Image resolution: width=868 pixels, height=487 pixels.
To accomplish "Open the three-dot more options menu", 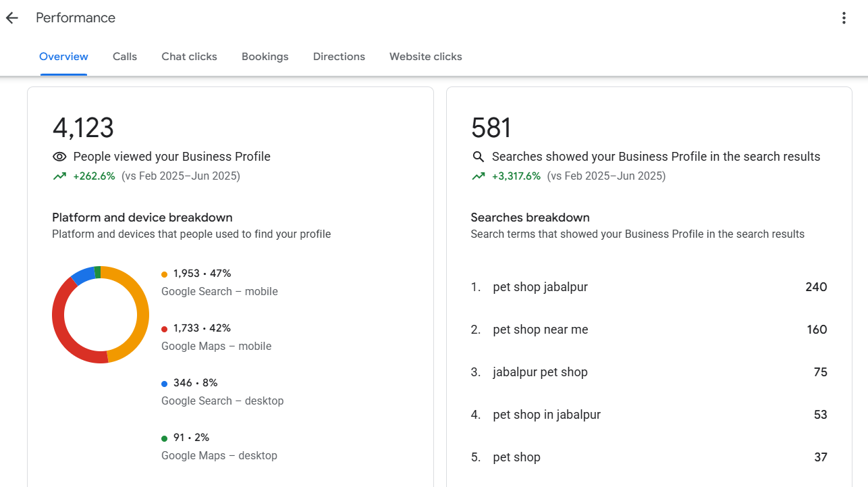I will click(x=844, y=18).
